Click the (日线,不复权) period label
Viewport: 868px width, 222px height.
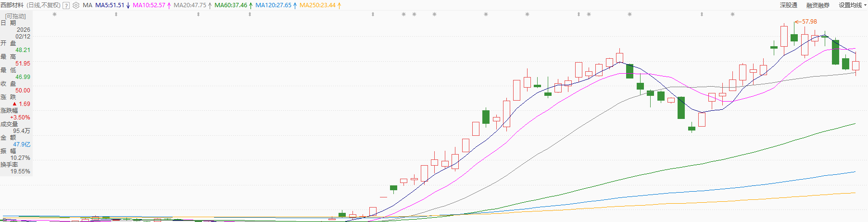[44, 5]
